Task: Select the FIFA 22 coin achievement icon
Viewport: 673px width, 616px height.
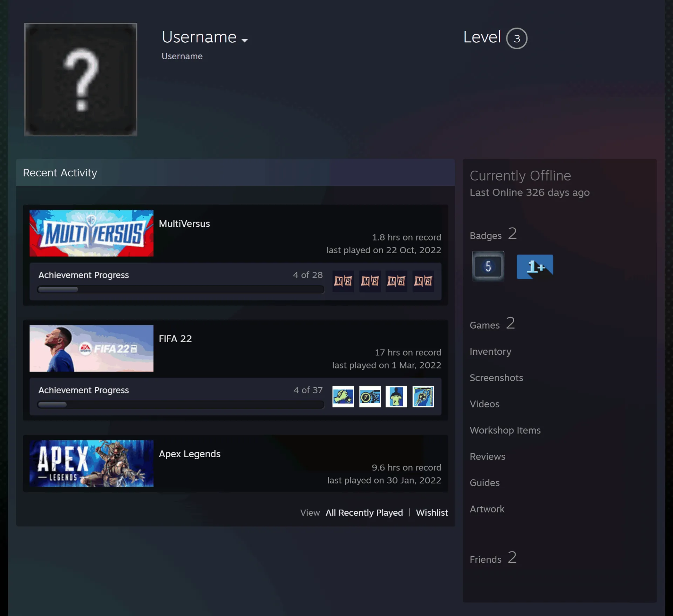Action: (x=370, y=396)
